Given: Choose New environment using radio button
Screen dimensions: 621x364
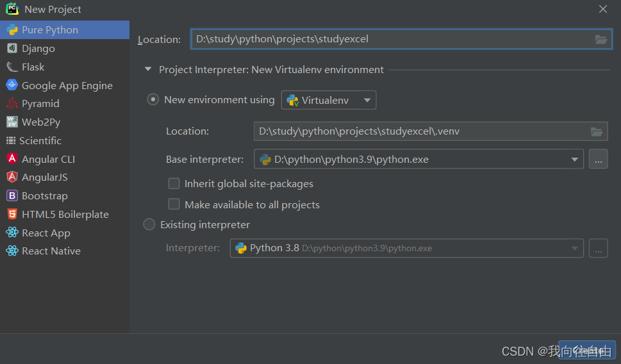Looking at the screenshot, I should (153, 99).
